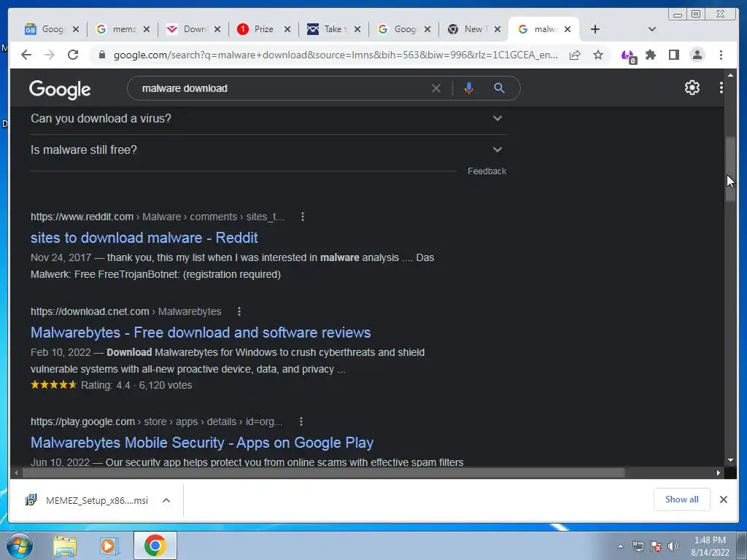The image size is (747, 560).
Task: Open more options for cnet.com result
Action: pyautogui.click(x=239, y=311)
